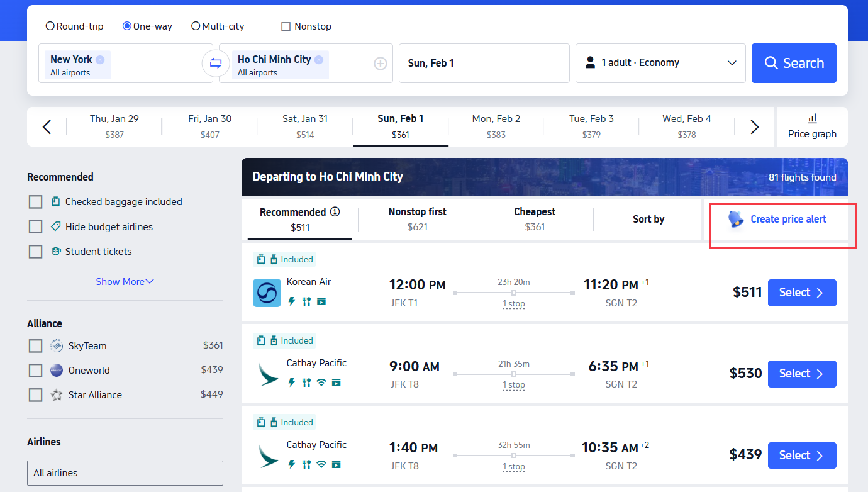The height and width of the screenshot is (492, 868).
Task: Check the SkyTeam alliance filter
Action: [35, 345]
